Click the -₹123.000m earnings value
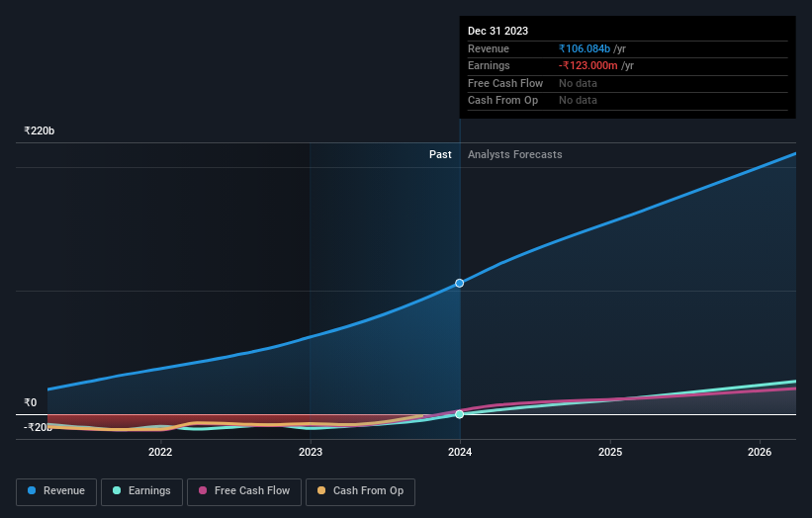 point(587,65)
